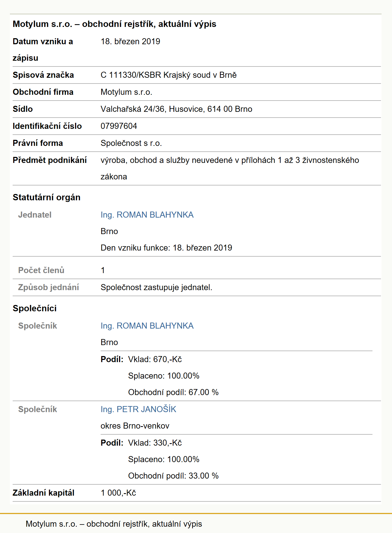
Task: Click the Vklad: 330,-Kč entry
Action: click(x=155, y=443)
